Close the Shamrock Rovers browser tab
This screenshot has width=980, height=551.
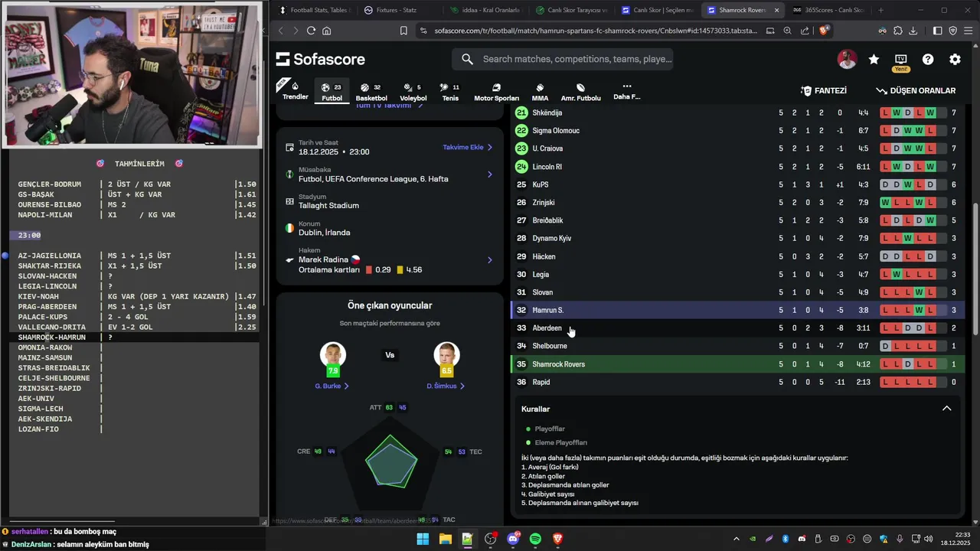(x=776, y=10)
